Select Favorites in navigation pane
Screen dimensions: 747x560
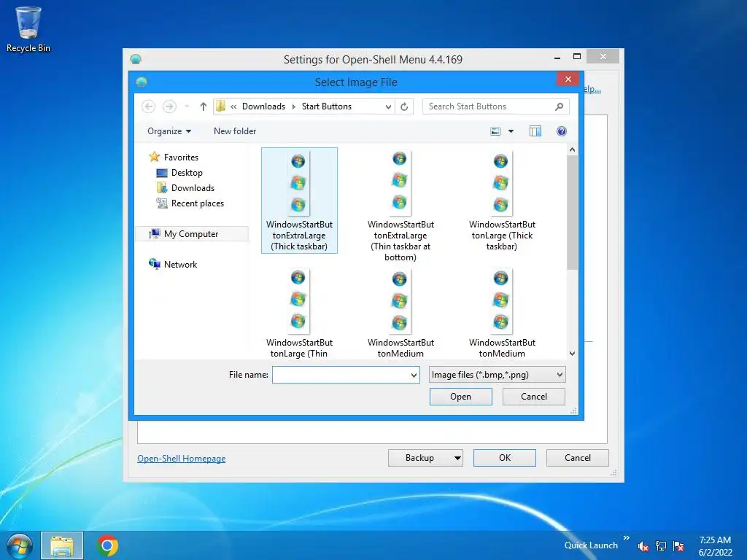[181, 157]
